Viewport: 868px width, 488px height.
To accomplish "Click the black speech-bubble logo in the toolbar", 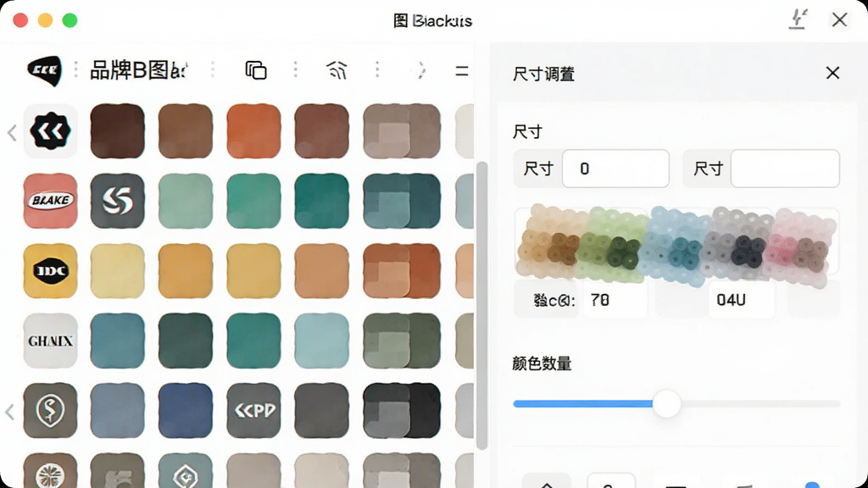I will coord(44,71).
